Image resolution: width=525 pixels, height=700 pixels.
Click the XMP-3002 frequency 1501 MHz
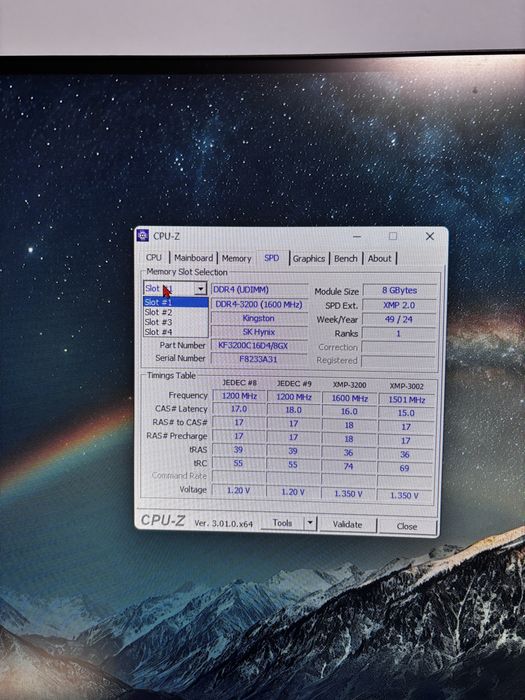tap(406, 400)
